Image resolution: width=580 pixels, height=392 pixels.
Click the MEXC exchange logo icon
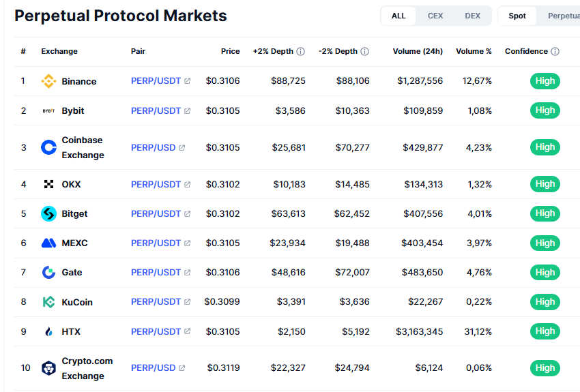pos(48,243)
